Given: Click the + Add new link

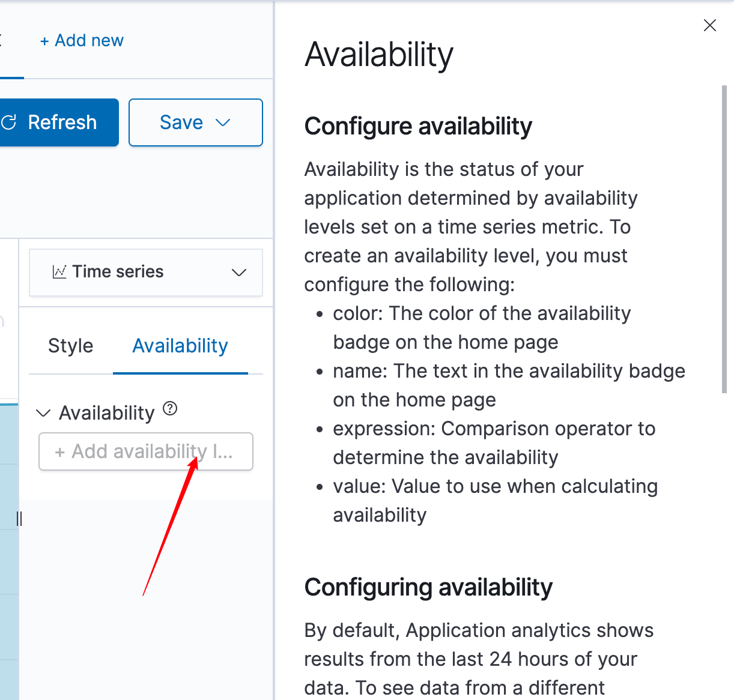Looking at the screenshot, I should 82,40.
